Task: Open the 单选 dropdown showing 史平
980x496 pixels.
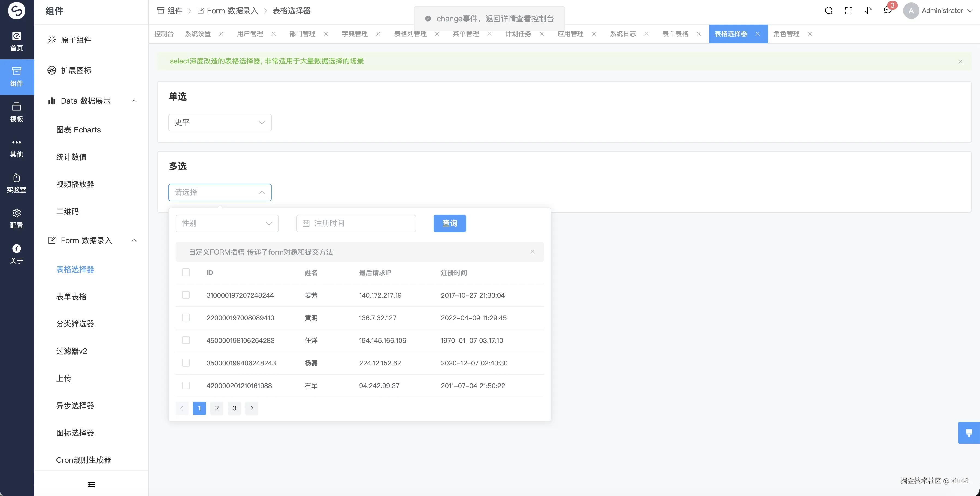Action: (x=219, y=122)
